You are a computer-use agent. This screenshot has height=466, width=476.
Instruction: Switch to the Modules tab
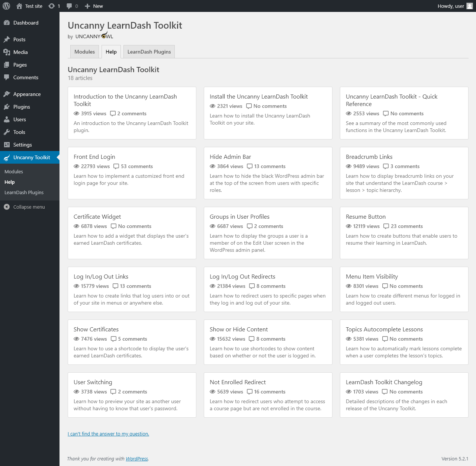84,52
